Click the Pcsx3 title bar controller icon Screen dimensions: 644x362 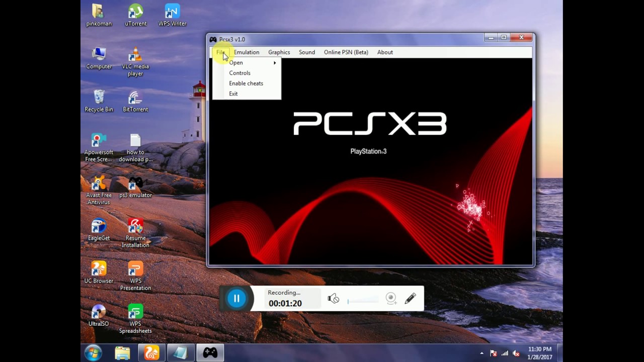tap(213, 39)
